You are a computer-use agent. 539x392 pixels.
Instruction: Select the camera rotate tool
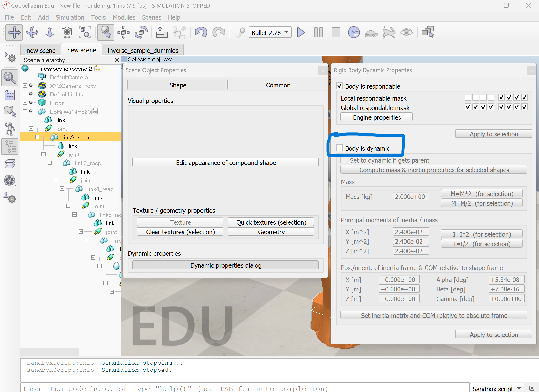point(32,32)
